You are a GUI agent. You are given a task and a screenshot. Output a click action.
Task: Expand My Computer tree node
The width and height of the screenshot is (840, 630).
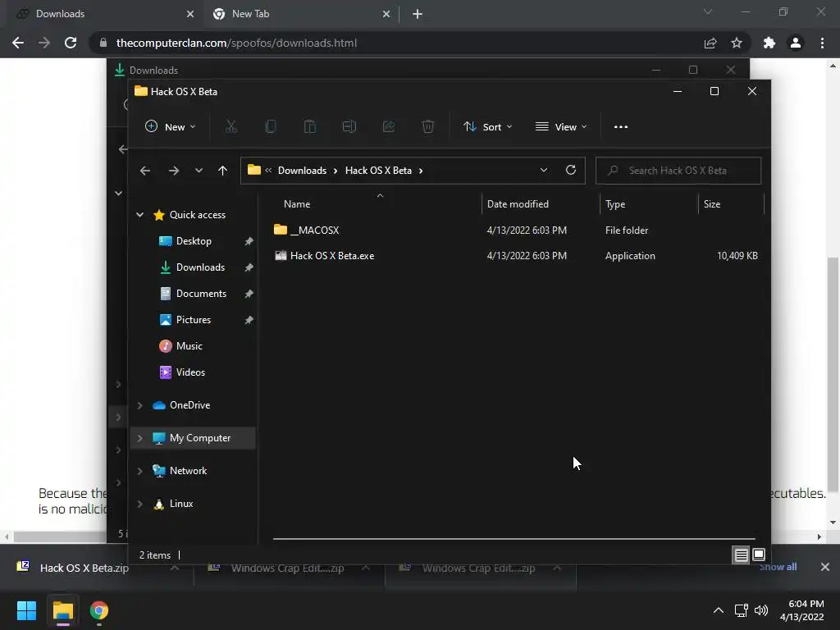point(139,438)
